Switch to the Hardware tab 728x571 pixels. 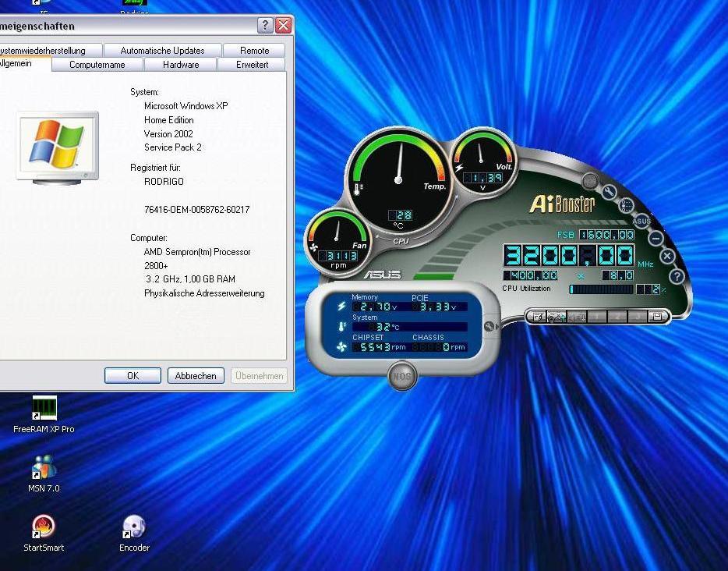click(181, 65)
